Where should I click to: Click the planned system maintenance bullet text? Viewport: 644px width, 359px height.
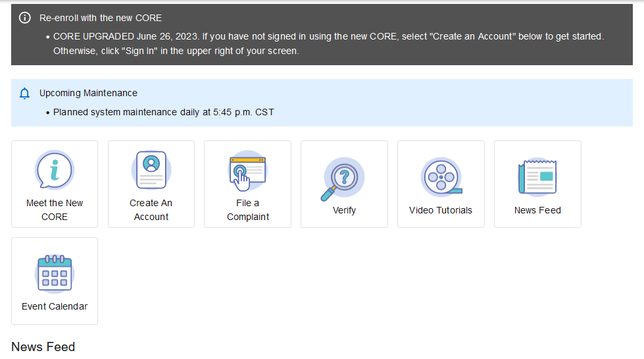(163, 112)
